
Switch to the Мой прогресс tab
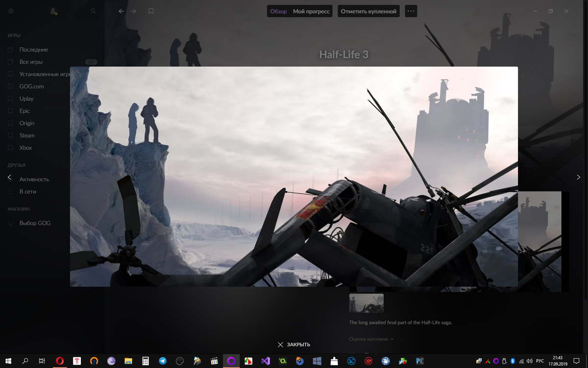tap(311, 11)
